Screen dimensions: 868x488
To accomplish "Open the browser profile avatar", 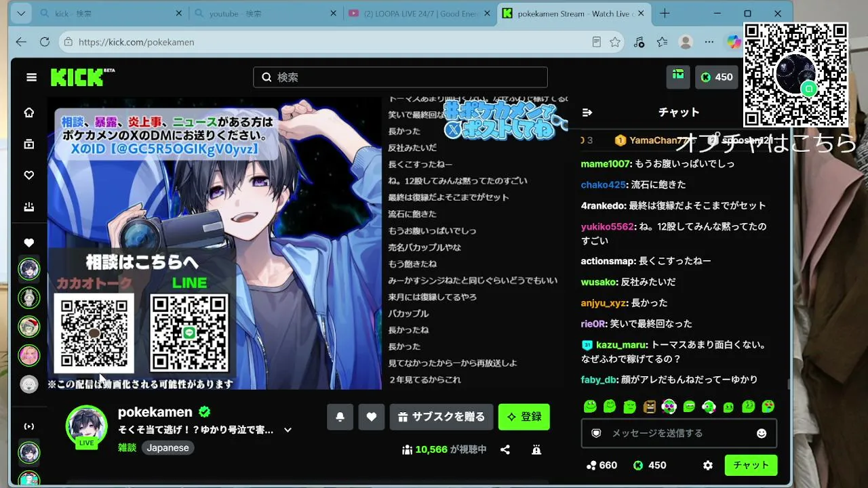I will [686, 42].
